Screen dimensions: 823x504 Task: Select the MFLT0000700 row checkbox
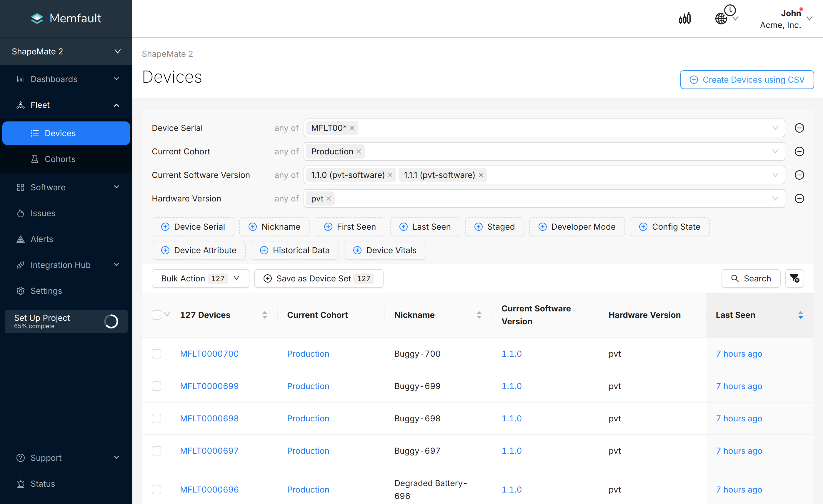coord(156,354)
